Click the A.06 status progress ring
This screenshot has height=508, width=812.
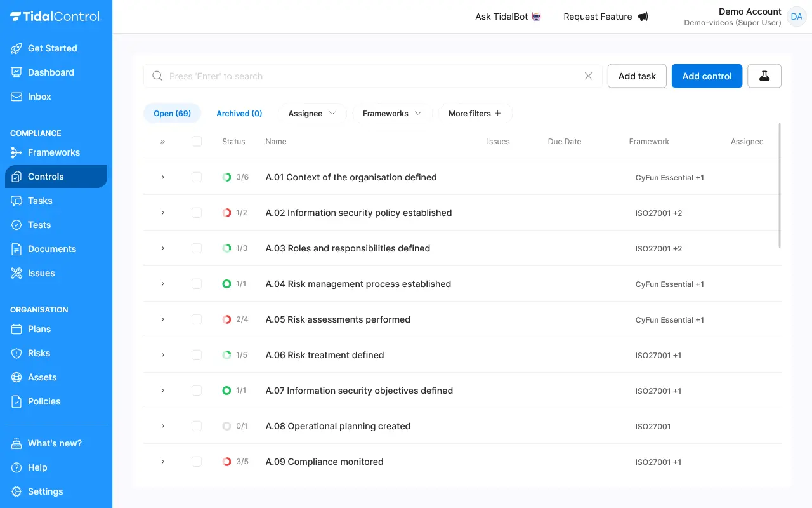click(226, 355)
